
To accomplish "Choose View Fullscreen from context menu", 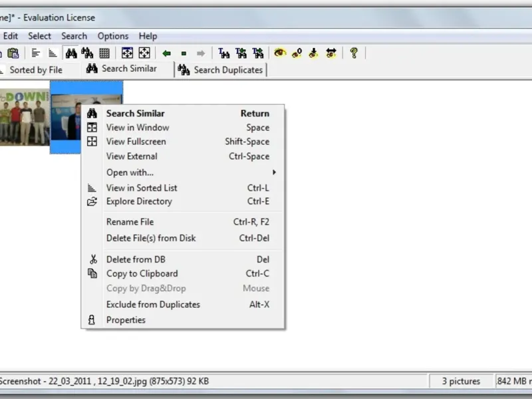I will pyautogui.click(x=183, y=142).
